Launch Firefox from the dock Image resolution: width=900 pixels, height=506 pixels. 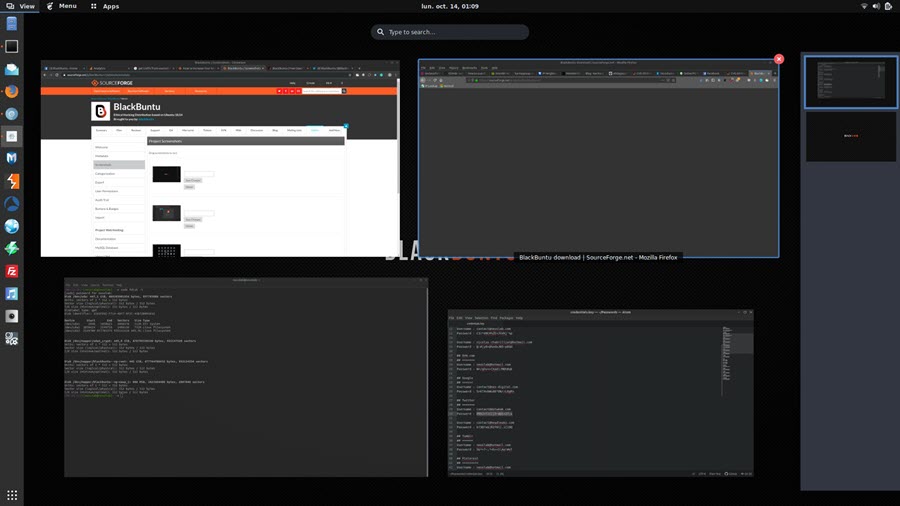pyautogui.click(x=11, y=91)
